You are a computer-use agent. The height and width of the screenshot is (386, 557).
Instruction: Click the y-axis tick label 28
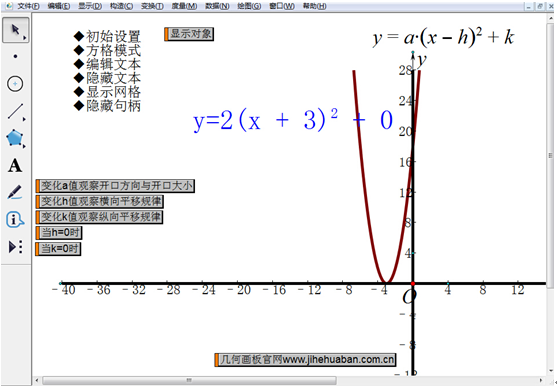pyautogui.click(x=405, y=70)
